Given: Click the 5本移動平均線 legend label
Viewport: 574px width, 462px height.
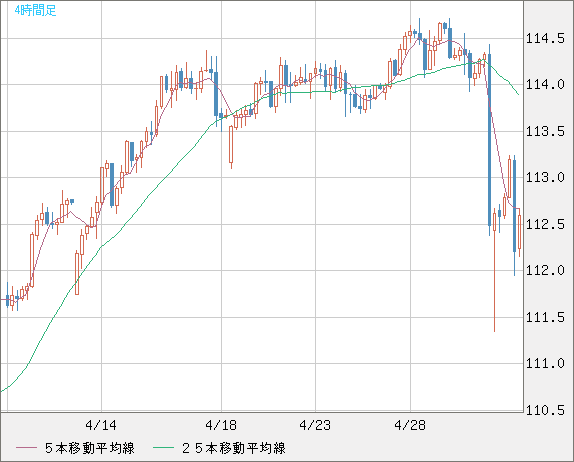Looking at the screenshot, I should click(90, 448).
